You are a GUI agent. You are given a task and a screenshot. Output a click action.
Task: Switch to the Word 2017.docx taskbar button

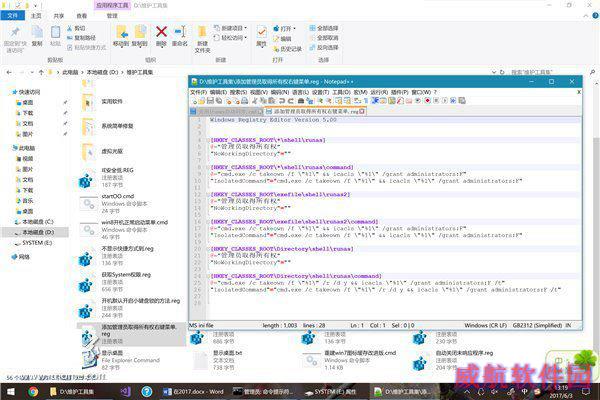coord(194,392)
